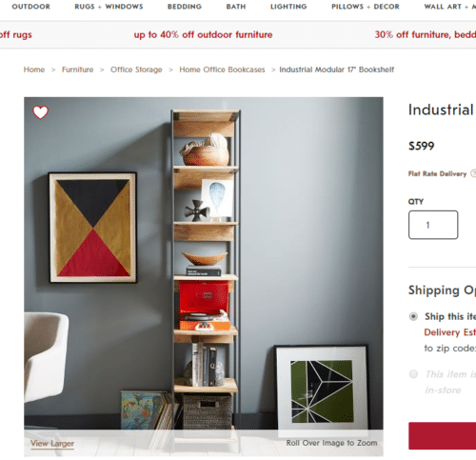Screen dimensions: 476x460
Task: Go to Home Office Bookcases breadcrumb
Action: 222,70
